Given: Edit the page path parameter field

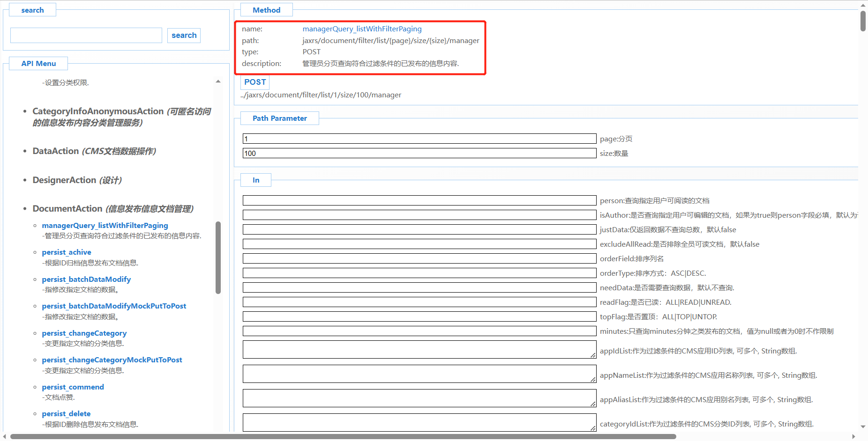Looking at the screenshot, I should pyautogui.click(x=419, y=139).
